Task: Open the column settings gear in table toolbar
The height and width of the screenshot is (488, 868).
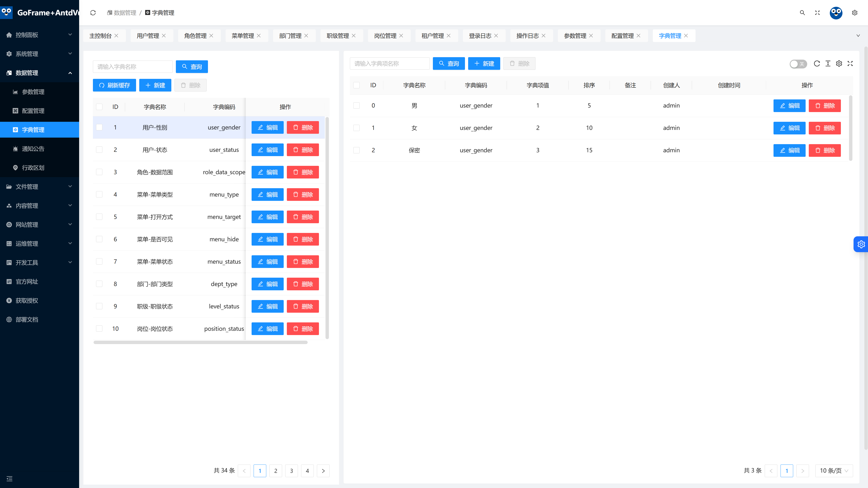Action: tap(839, 64)
